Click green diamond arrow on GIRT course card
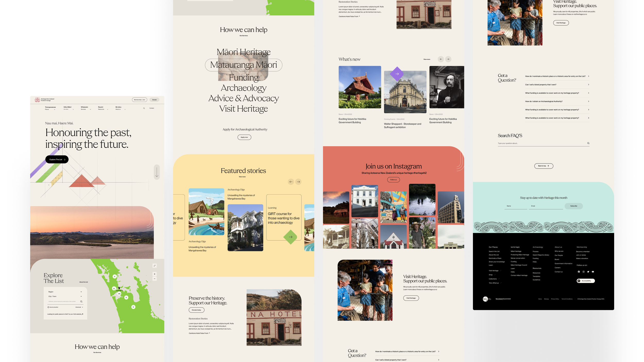The width and height of the screenshot is (644, 362). click(x=291, y=237)
